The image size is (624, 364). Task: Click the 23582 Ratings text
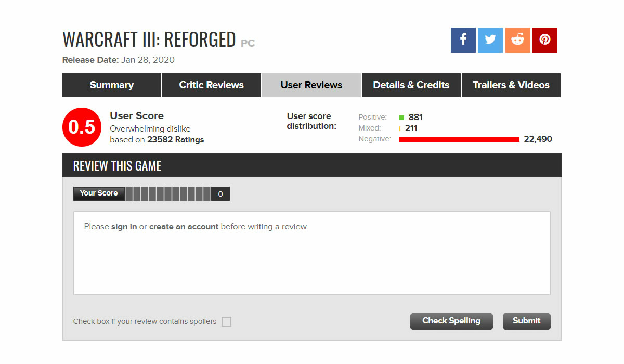point(175,140)
